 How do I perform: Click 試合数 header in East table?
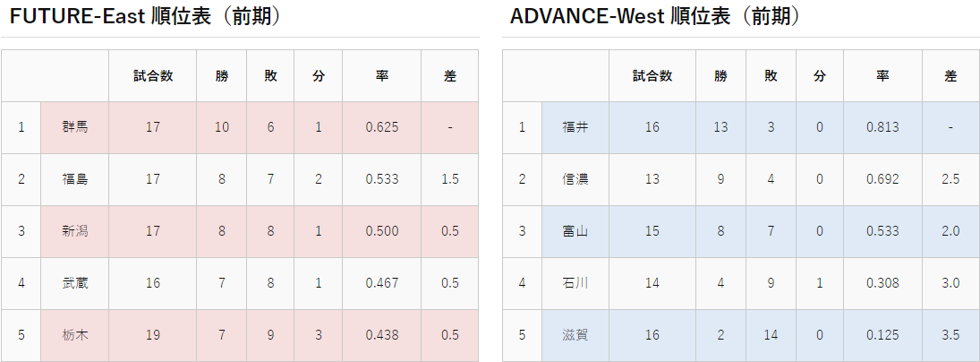tap(153, 75)
